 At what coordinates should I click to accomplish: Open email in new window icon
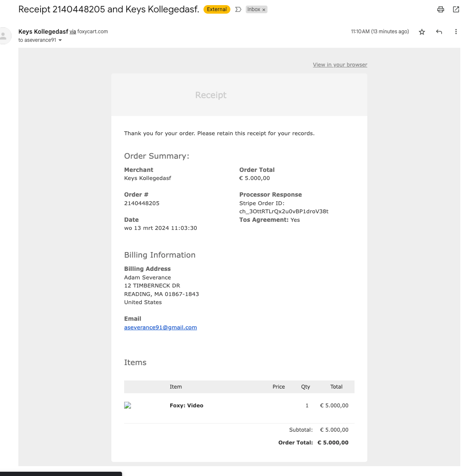456,9
